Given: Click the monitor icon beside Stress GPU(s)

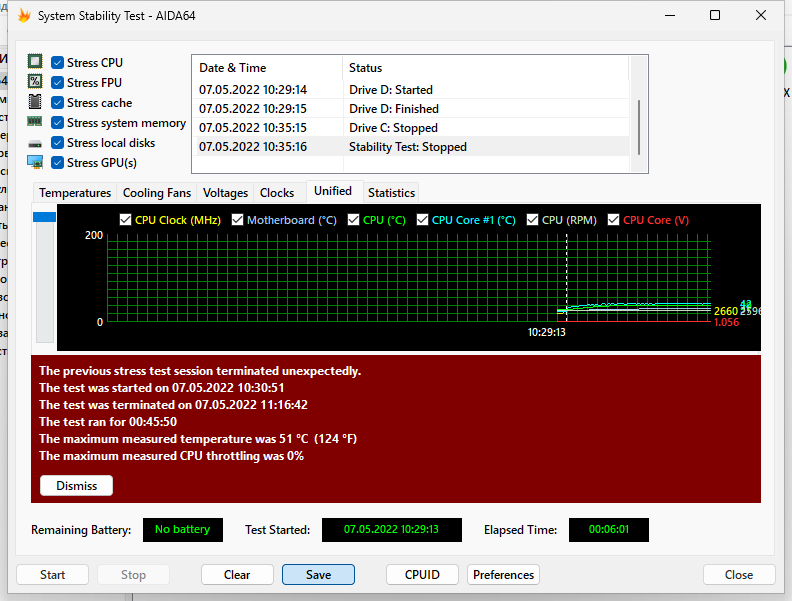Looking at the screenshot, I should point(35,162).
